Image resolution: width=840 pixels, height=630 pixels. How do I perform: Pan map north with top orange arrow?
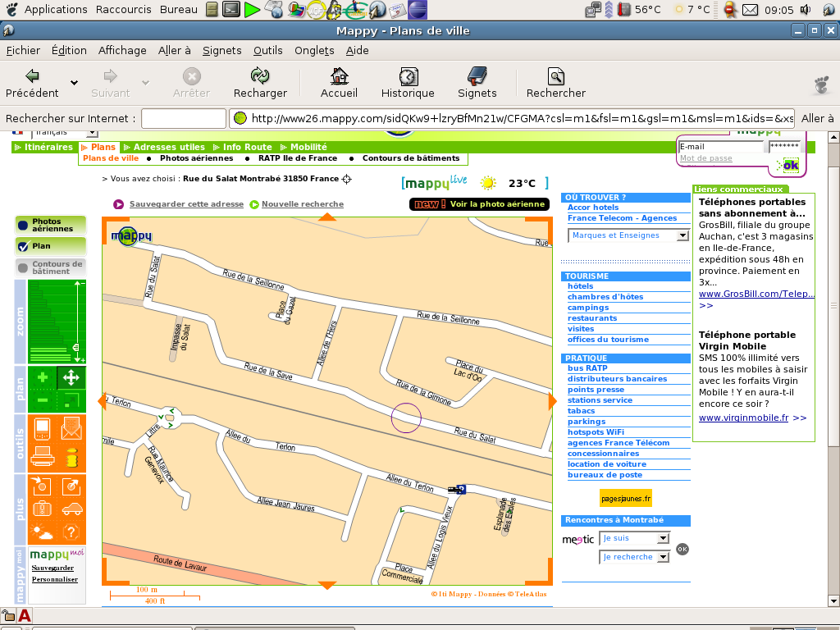pos(326,217)
